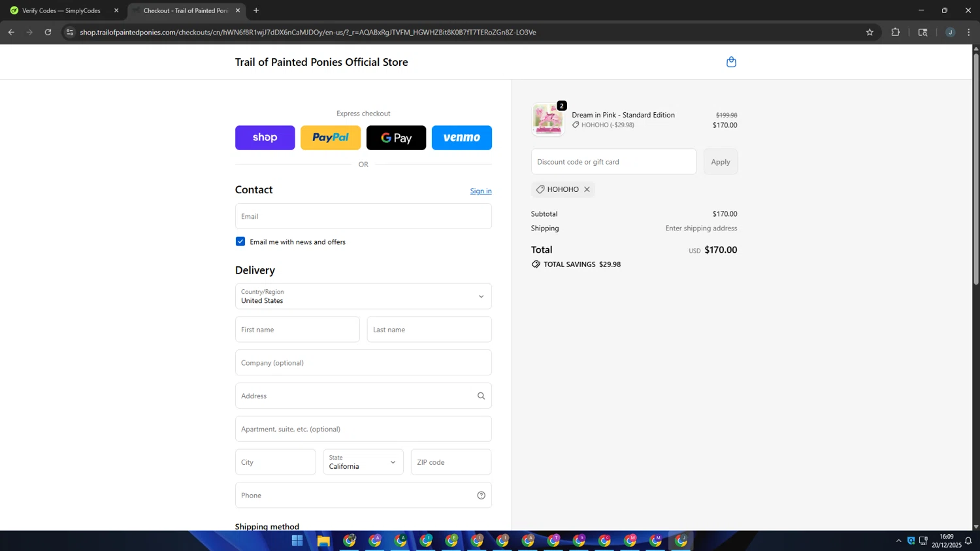View site information icon in address bar
Screen dimensions: 980x551
point(70,32)
